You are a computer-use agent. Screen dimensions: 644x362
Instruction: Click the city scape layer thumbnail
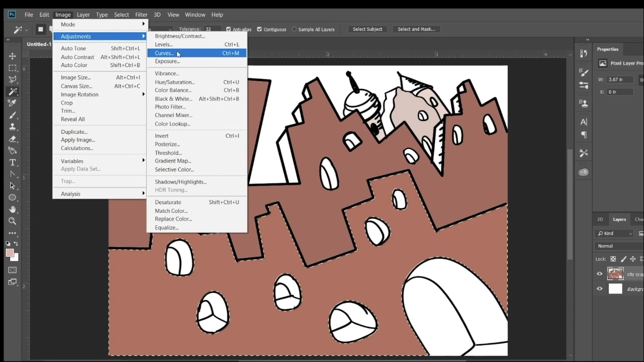[616, 274]
